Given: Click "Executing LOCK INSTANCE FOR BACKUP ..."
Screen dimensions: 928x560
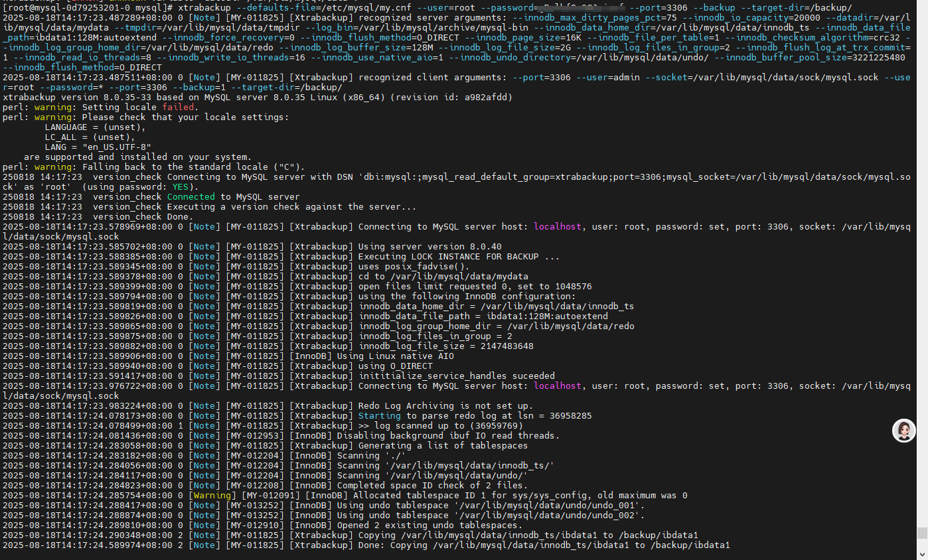Looking at the screenshot, I should click(459, 257).
